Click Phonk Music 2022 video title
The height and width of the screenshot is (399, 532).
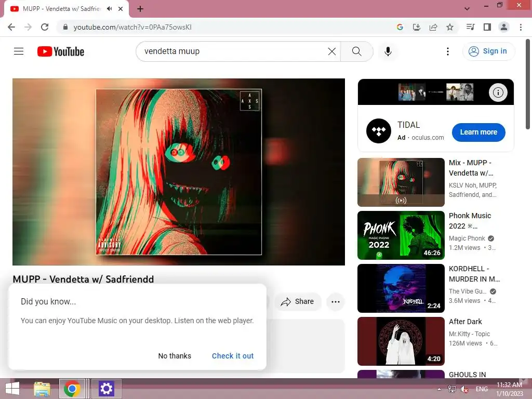[x=470, y=220]
